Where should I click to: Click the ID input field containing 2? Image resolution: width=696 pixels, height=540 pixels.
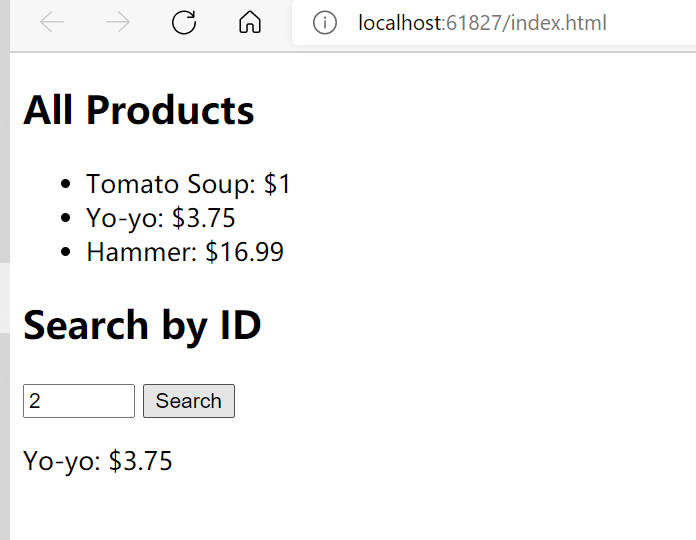tap(78, 401)
